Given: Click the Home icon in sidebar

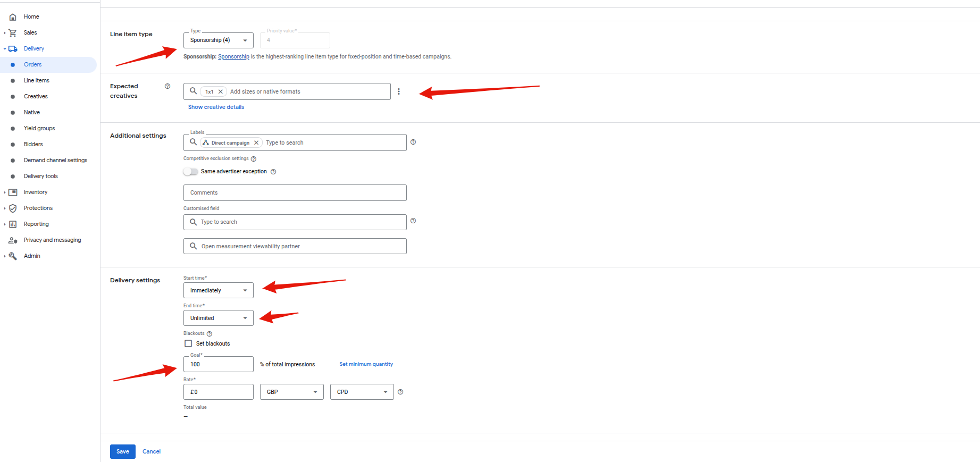Looking at the screenshot, I should [13, 17].
